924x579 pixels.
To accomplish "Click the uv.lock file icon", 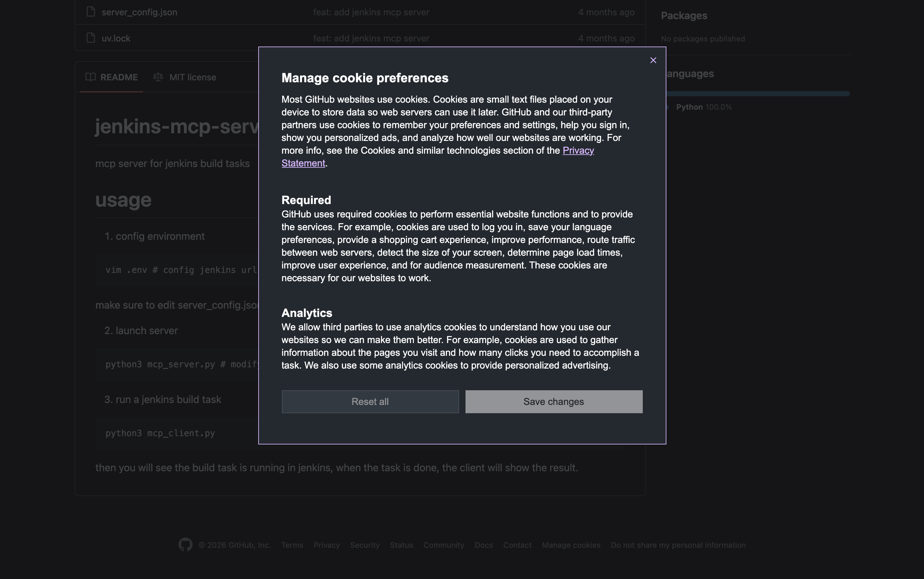I will click(91, 38).
